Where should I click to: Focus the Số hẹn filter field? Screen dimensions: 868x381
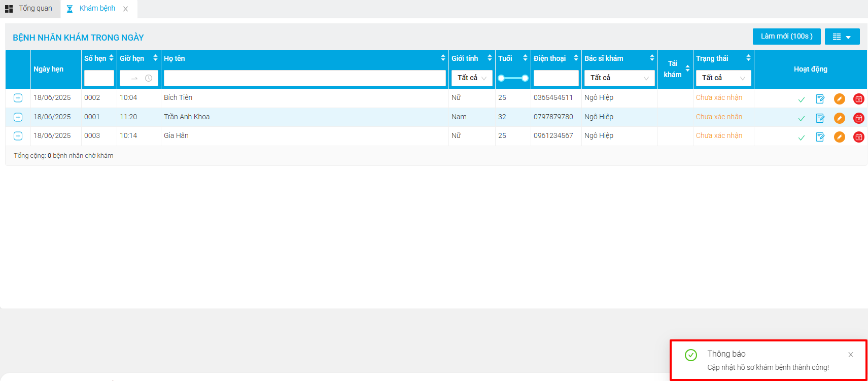point(99,78)
